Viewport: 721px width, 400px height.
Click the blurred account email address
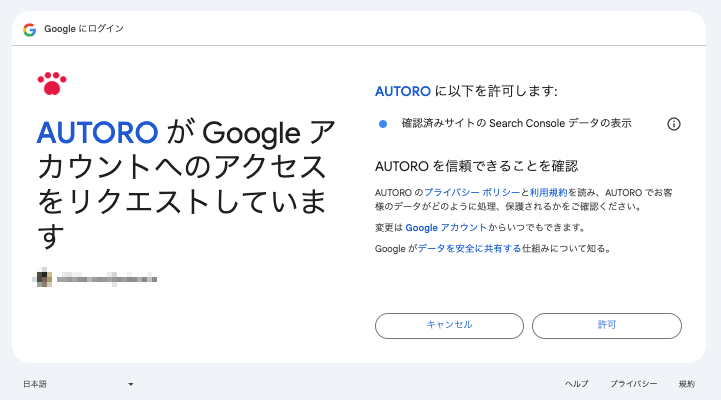[x=107, y=279]
